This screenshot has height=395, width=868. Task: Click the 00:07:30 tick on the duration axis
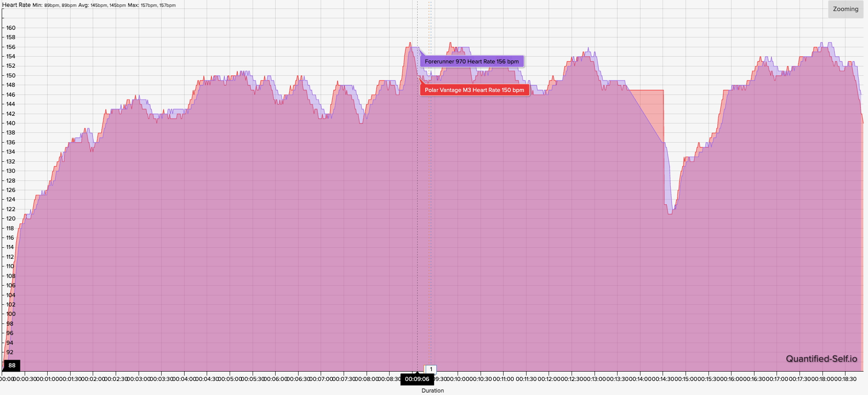pyautogui.click(x=344, y=379)
